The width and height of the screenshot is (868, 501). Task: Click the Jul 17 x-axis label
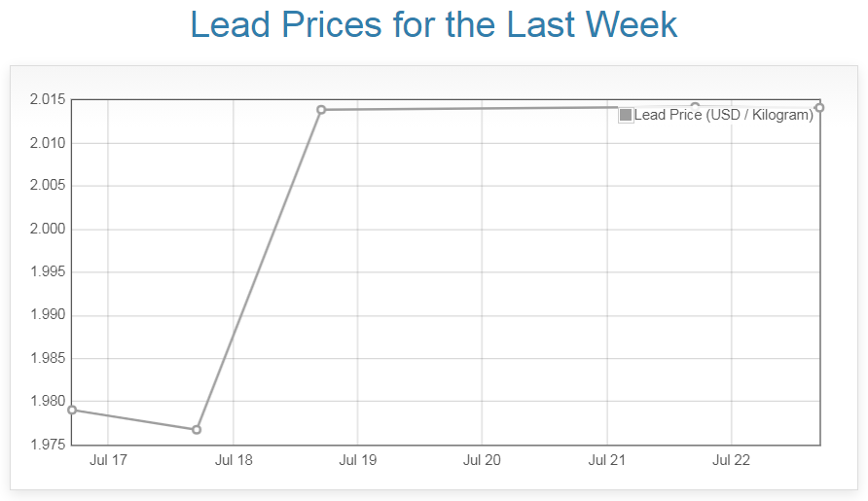click(x=108, y=460)
